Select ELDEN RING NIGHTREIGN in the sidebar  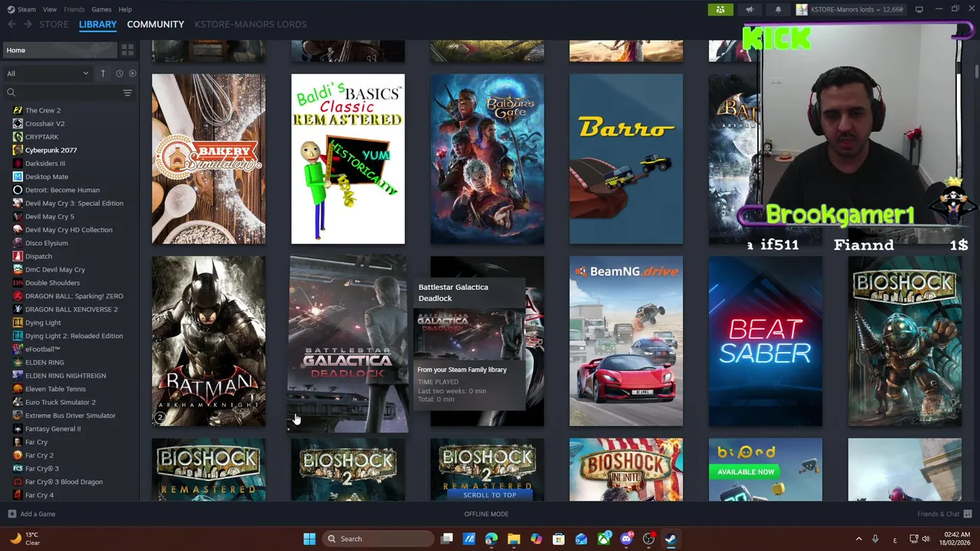click(x=65, y=375)
